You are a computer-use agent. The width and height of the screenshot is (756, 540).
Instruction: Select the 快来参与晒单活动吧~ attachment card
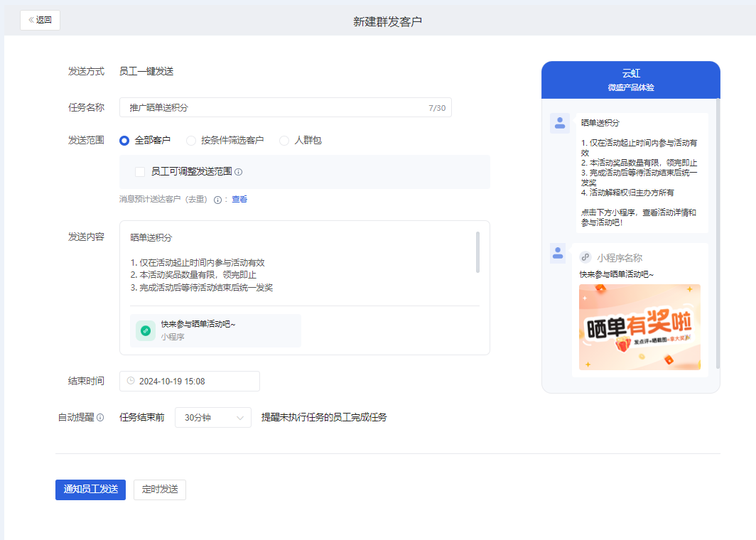215,331
